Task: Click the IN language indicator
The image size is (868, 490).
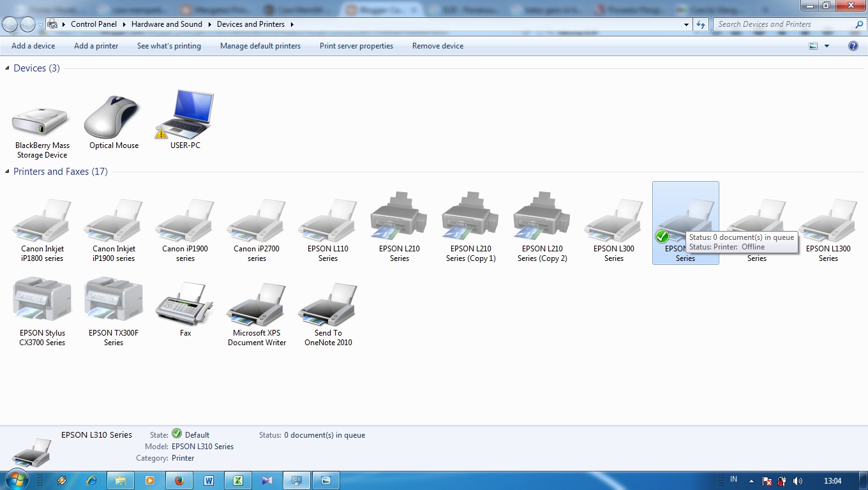Action: [x=733, y=479]
